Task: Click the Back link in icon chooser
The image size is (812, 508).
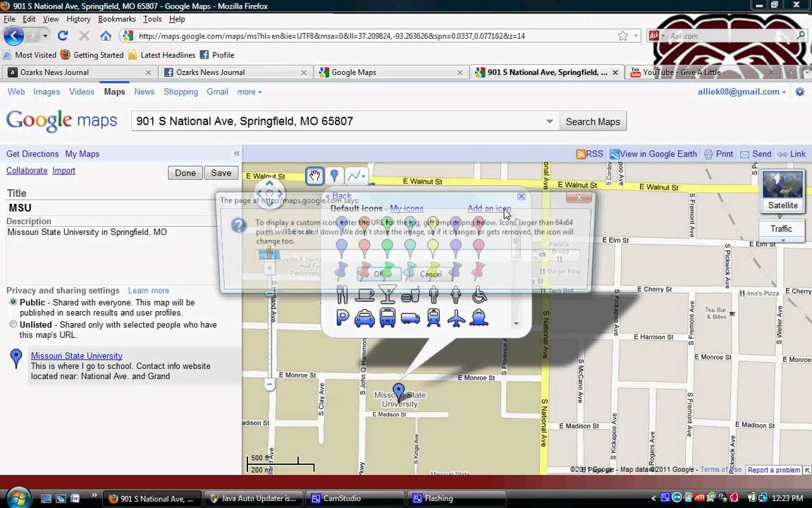Action: point(338,196)
